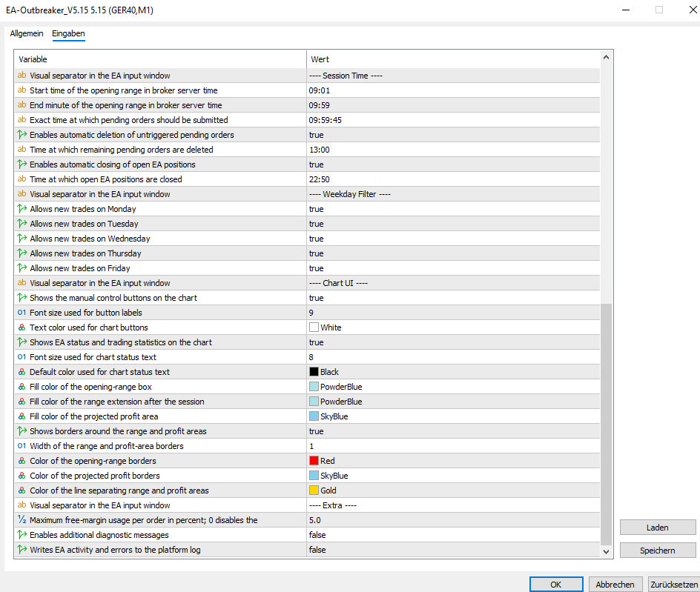Image resolution: width=700 pixels, height=592 pixels.
Task: Click the boolean icon beside Allows new trades on Friday
Action: coord(22,267)
